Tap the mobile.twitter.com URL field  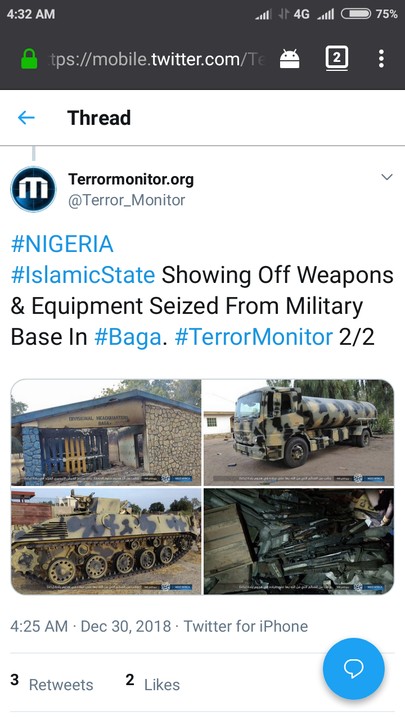coord(157,59)
